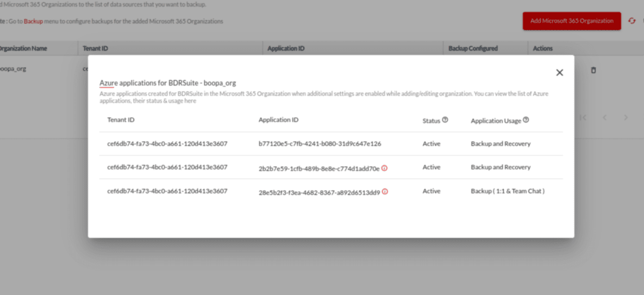The height and width of the screenshot is (295, 644).
Task: Go to previous page pagination arrow
Action: pos(604,118)
